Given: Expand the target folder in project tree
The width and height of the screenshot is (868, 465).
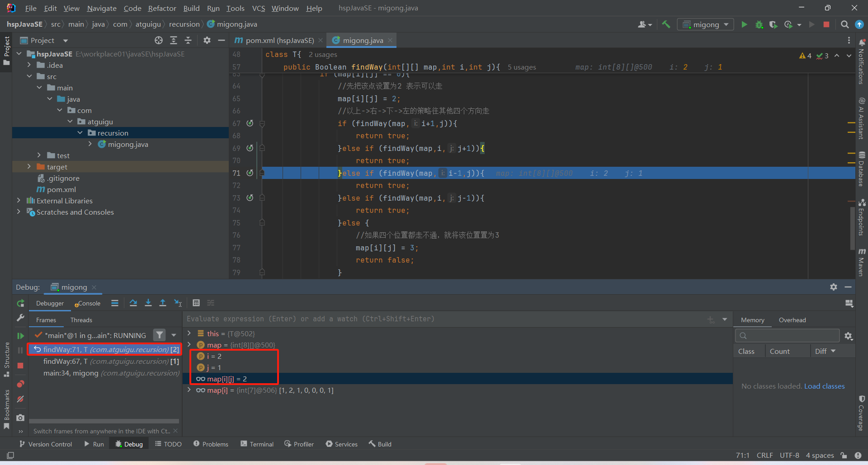Looking at the screenshot, I should pyautogui.click(x=29, y=167).
